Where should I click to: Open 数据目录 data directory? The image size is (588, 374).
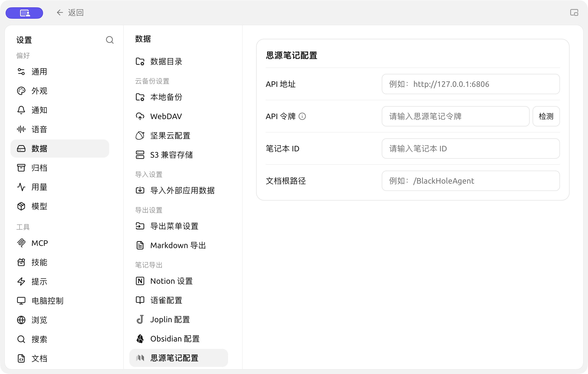coord(179,61)
